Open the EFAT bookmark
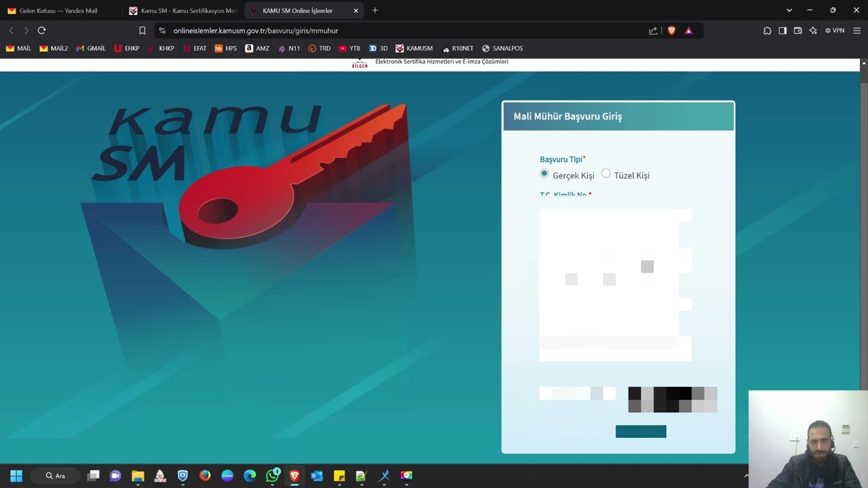 pyautogui.click(x=195, y=49)
